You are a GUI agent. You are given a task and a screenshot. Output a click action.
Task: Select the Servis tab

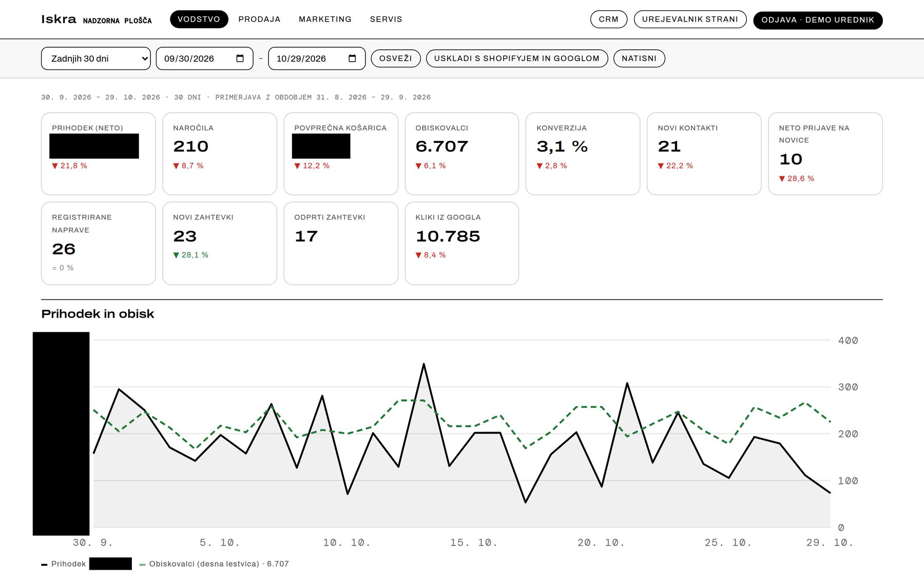[x=386, y=19]
